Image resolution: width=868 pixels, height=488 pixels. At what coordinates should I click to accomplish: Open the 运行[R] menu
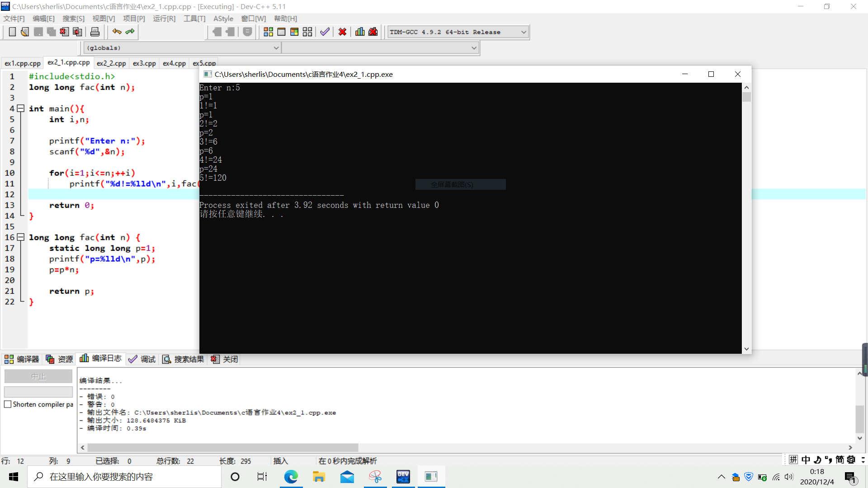click(x=164, y=19)
